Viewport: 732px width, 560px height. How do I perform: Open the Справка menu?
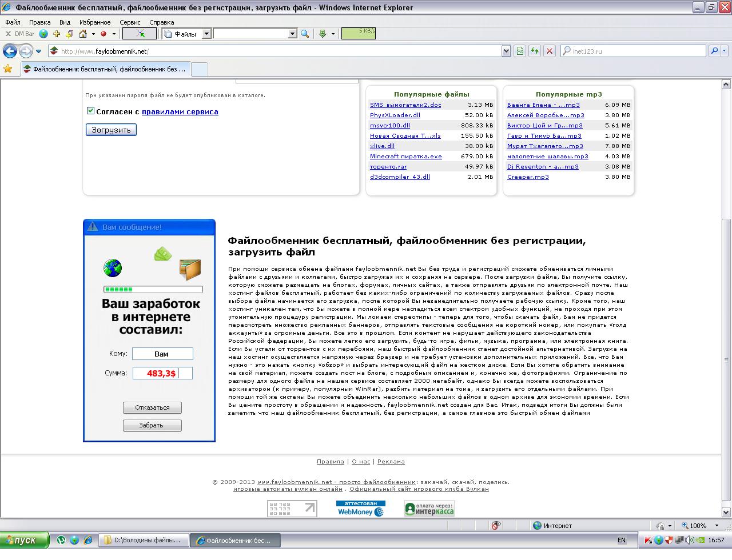click(161, 22)
